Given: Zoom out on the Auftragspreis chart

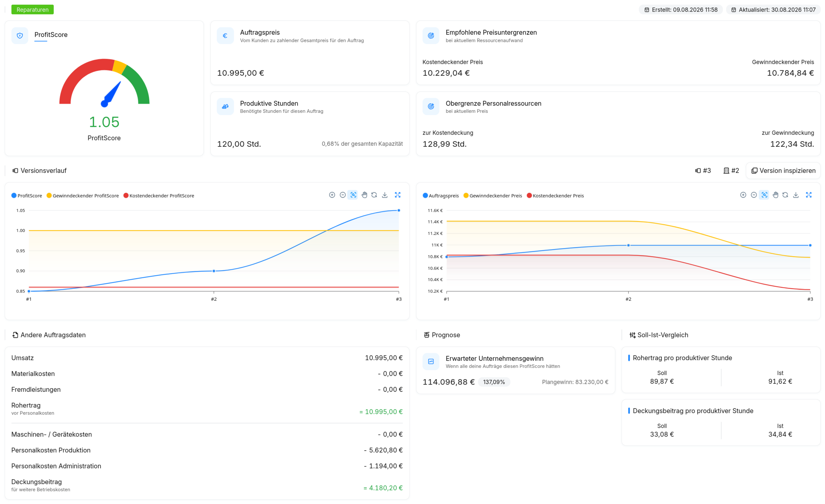Looking at the screenshot, I should click(754, 195).
